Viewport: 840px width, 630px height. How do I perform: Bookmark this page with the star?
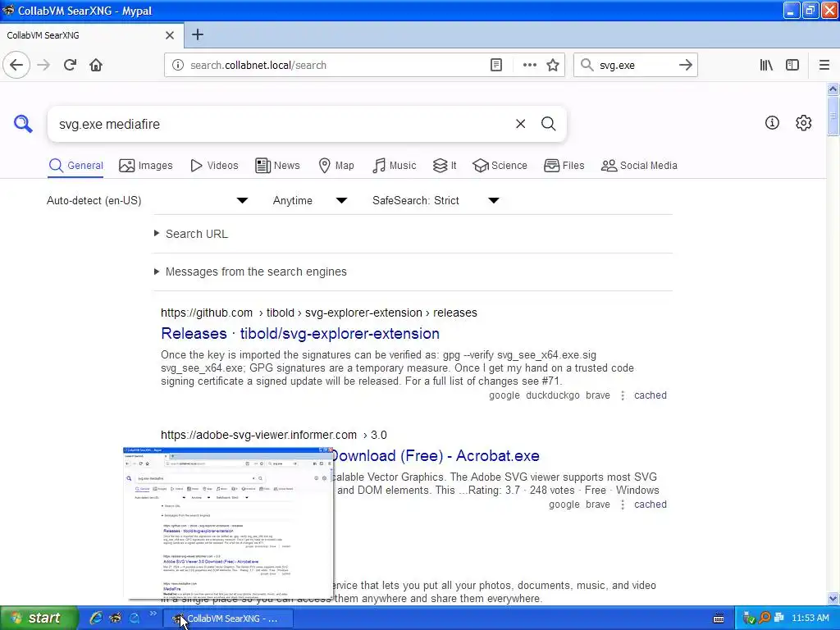553,65
